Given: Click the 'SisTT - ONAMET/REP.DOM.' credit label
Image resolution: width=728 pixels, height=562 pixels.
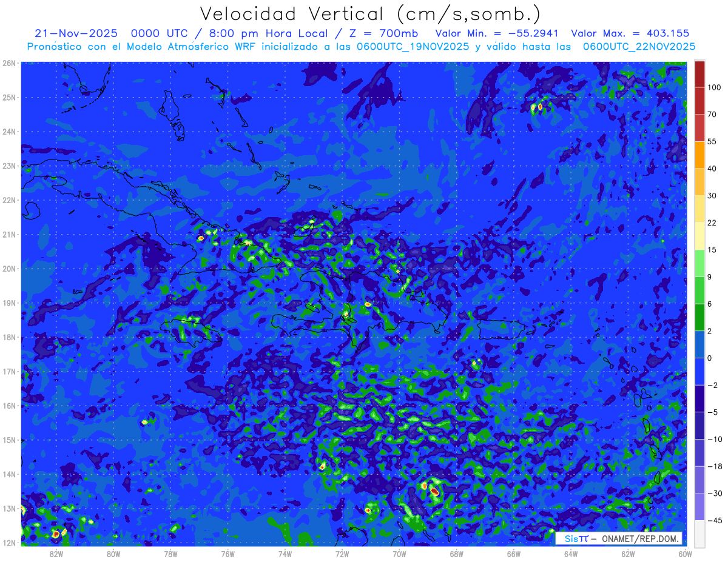Looking at the screenshot, I should [619, 538].
